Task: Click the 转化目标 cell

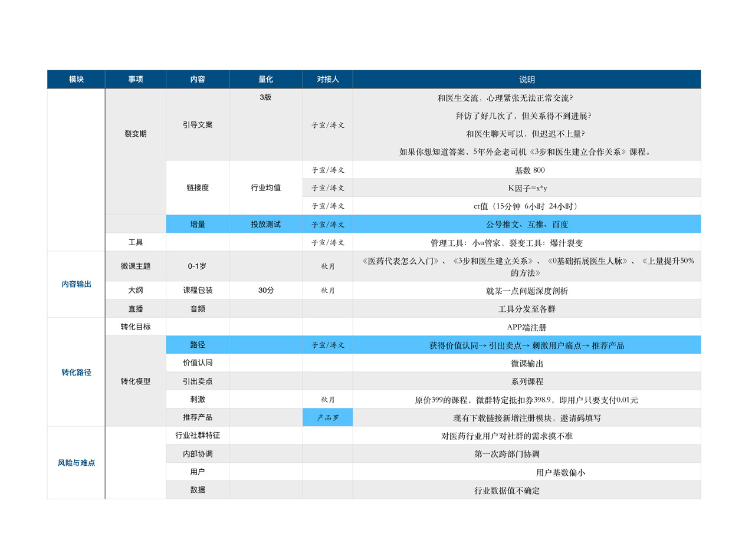Action: [136, 327]
